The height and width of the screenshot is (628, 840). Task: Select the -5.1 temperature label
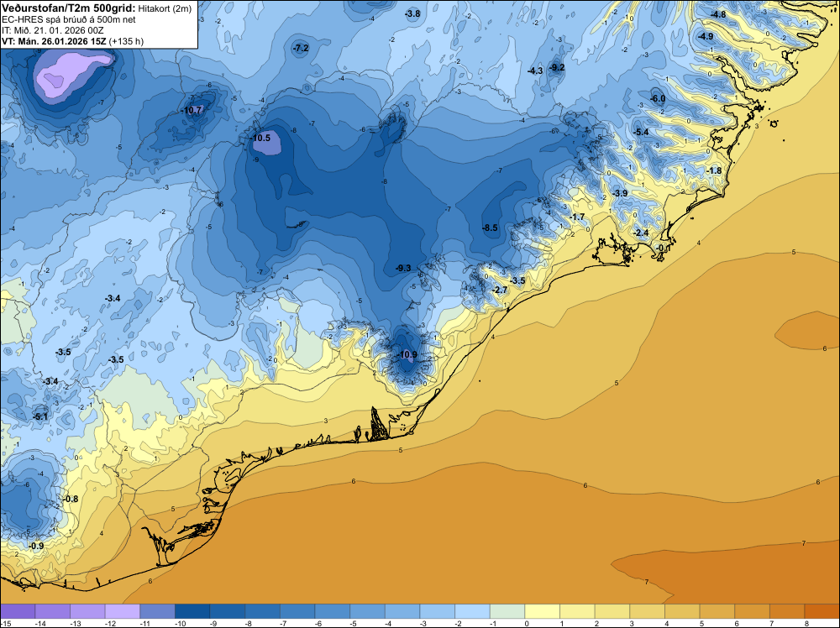point(40,416)
